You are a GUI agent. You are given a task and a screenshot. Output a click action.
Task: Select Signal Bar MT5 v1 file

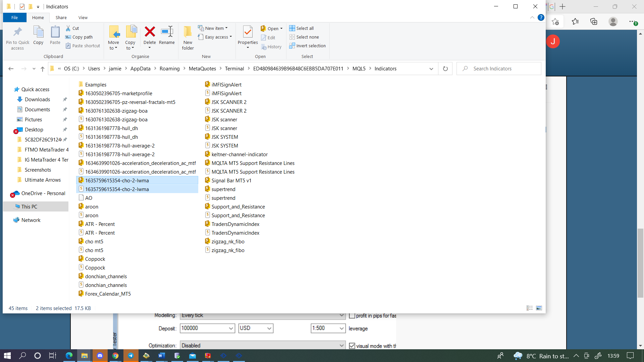pos(231,181)
